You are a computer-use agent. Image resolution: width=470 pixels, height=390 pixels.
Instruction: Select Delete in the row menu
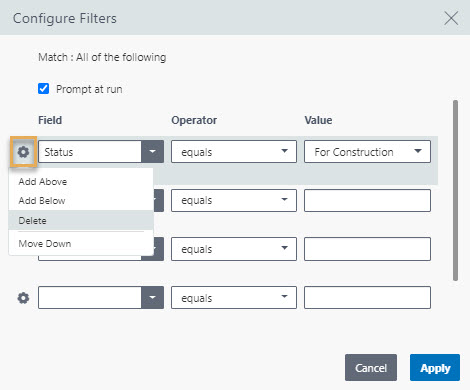33,220
